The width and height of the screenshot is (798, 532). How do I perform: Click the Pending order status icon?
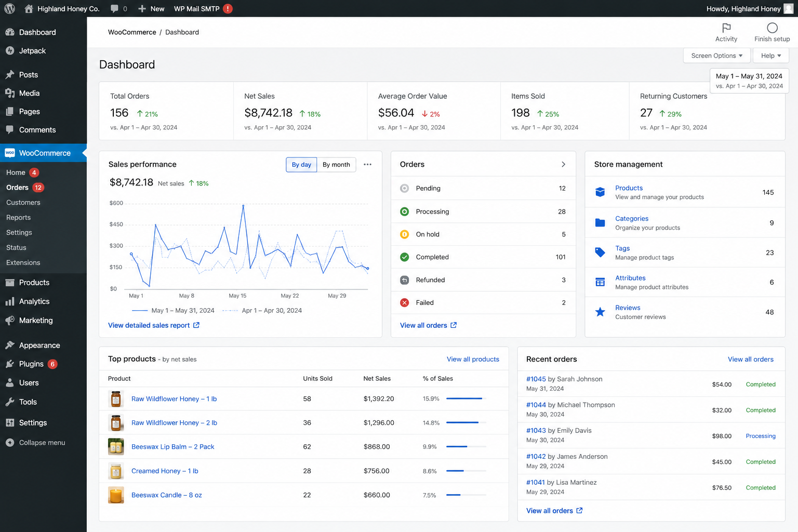[x=404, y=188]
